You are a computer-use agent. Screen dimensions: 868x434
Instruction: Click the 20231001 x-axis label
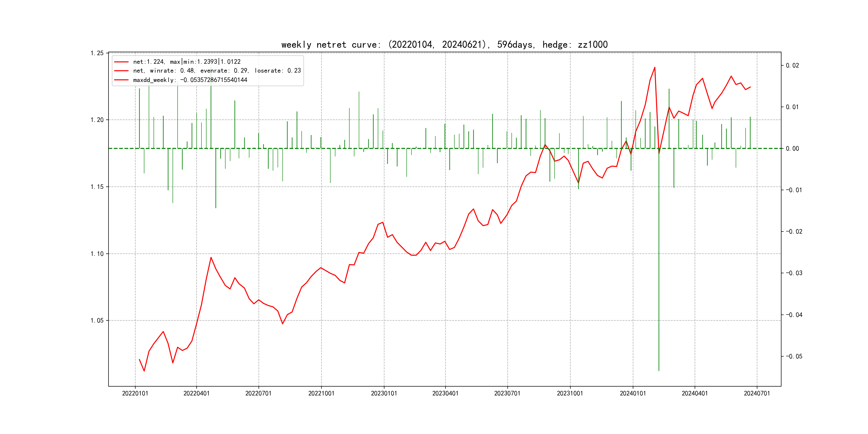[x=570, y=393]
